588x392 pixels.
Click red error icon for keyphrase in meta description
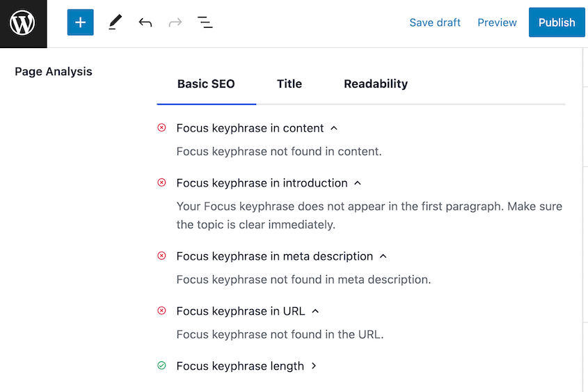161,256
